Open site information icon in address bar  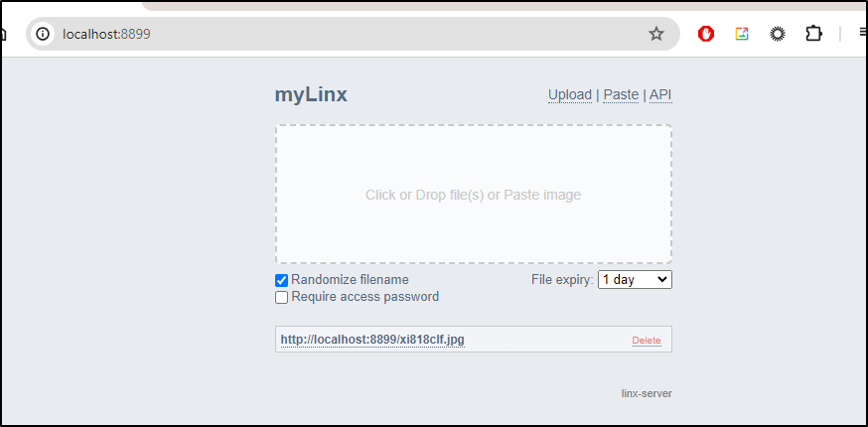coord(43,35)
